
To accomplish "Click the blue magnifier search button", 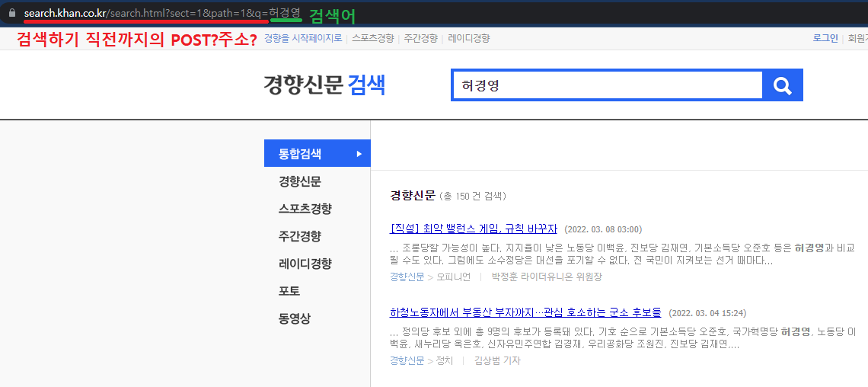I will pos(782,85).
